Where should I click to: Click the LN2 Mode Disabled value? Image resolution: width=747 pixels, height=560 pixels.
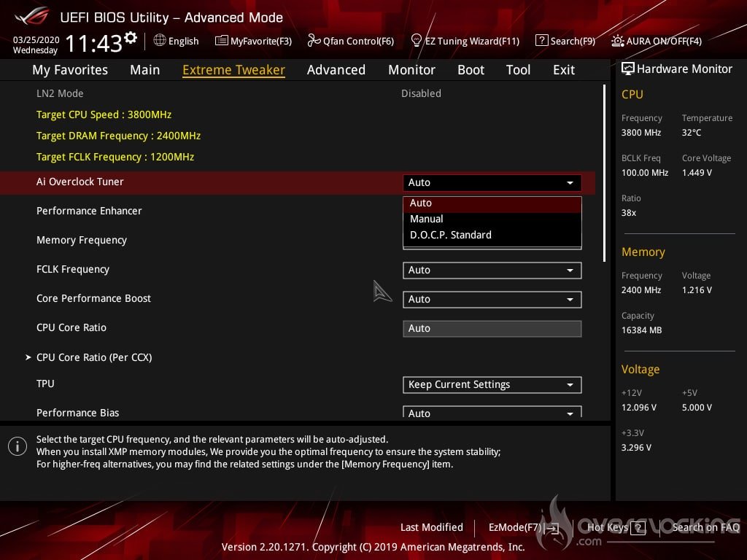tap(421, 93)
